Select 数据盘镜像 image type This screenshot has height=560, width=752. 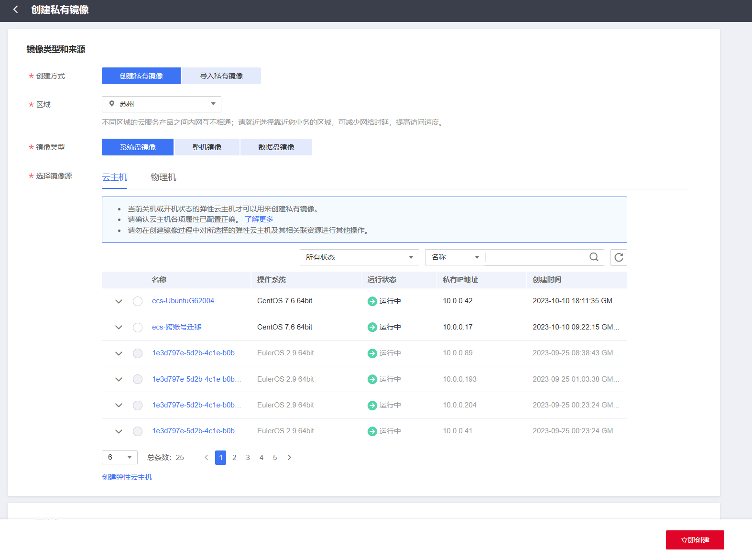click(276, 147)
